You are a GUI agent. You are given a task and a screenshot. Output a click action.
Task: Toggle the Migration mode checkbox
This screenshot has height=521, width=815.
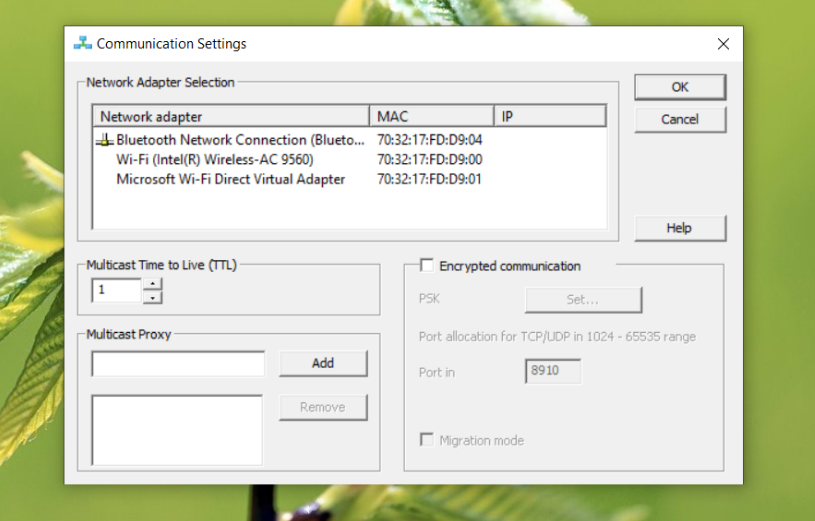point(427,440)
